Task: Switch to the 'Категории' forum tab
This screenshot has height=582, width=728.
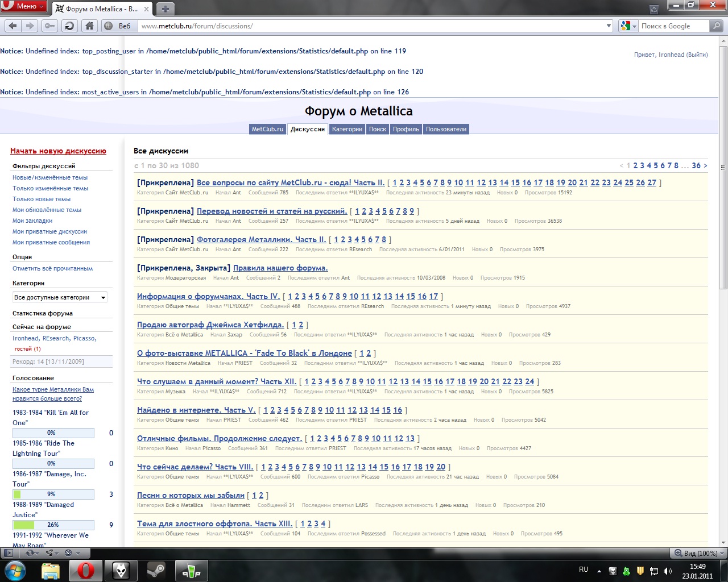Action: pyautogui.click(x=347, y=129)
